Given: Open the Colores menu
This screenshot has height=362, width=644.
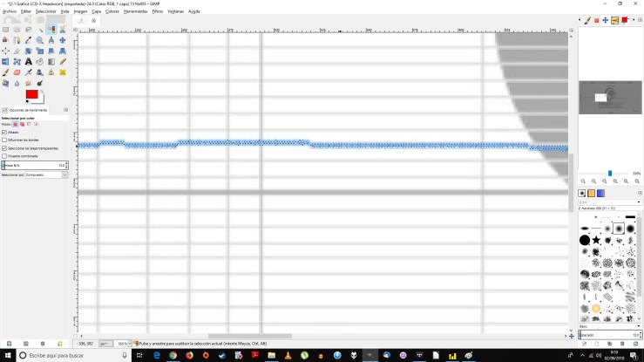Looking at the screenshot, I should pyautogui.click(x=112, y=11).
